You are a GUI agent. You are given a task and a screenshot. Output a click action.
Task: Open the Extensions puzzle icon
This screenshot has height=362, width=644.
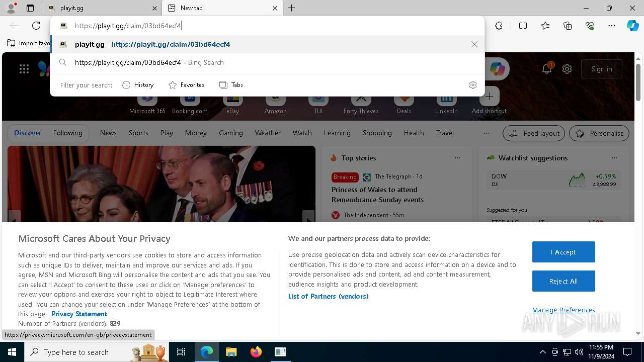(x=499, y=26)
